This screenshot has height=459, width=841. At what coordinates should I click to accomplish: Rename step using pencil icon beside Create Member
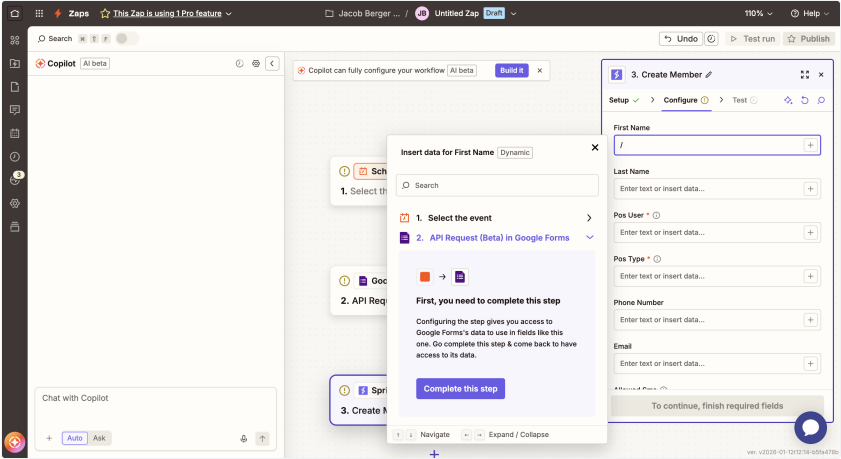click(709, 75)
